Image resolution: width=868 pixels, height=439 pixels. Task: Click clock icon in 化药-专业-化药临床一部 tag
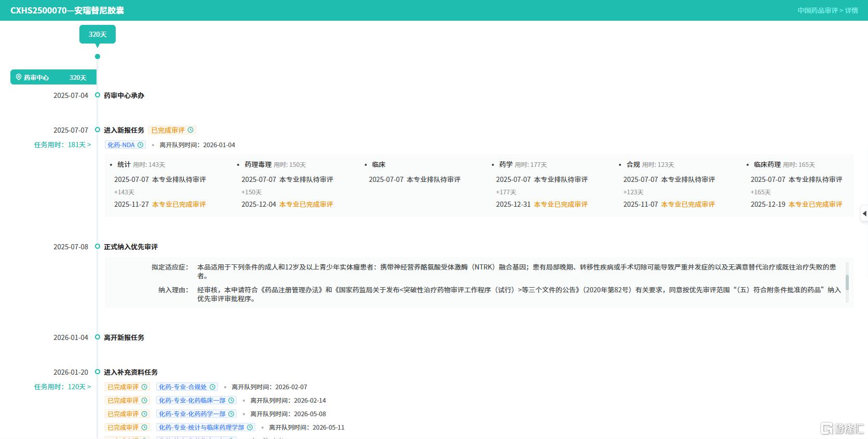click(x=231, y=401)
